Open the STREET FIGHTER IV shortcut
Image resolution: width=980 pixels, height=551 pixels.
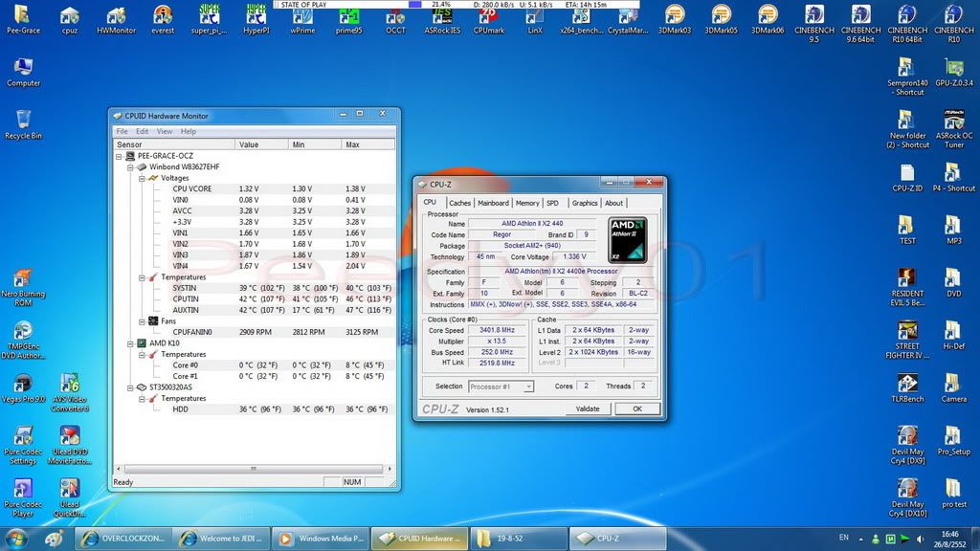(907, 340)
